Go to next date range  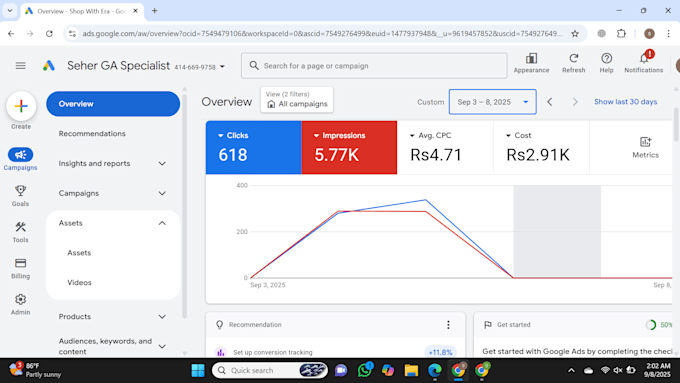[575, 102]
